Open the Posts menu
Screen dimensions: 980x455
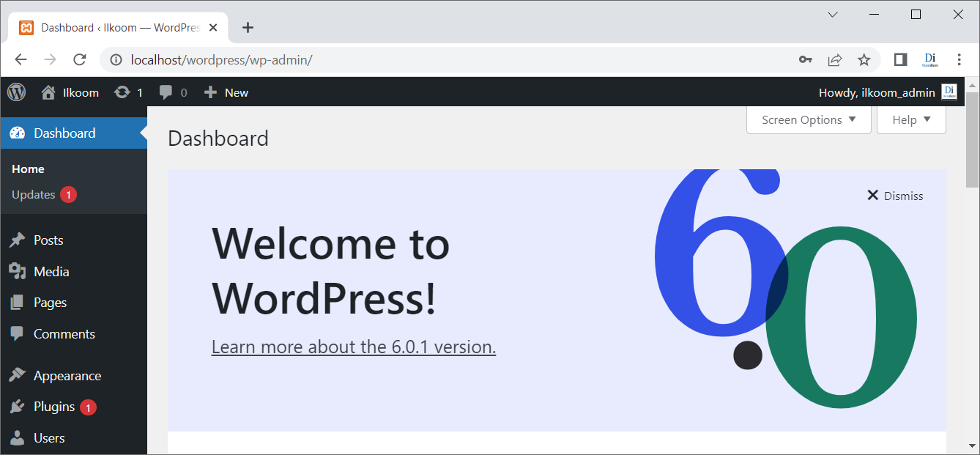73,240
